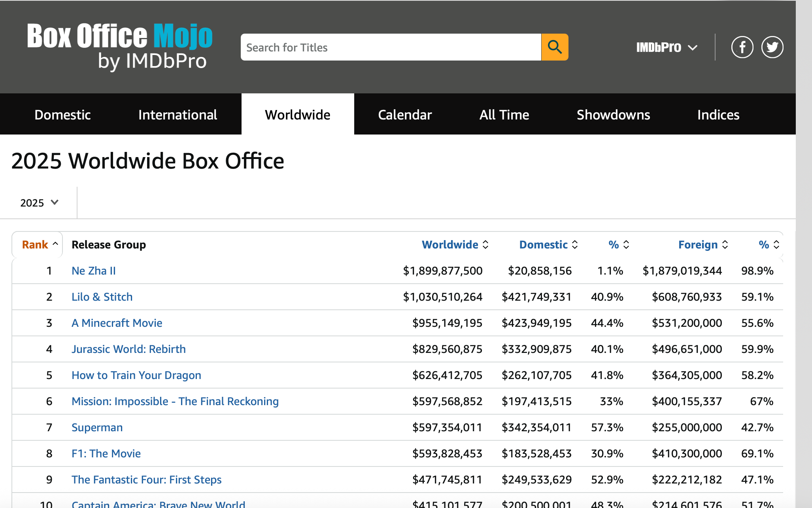Switch to the Domestic tab
Image resolution: width=812 pixels, height=508 pixels.
pos(62,115)
